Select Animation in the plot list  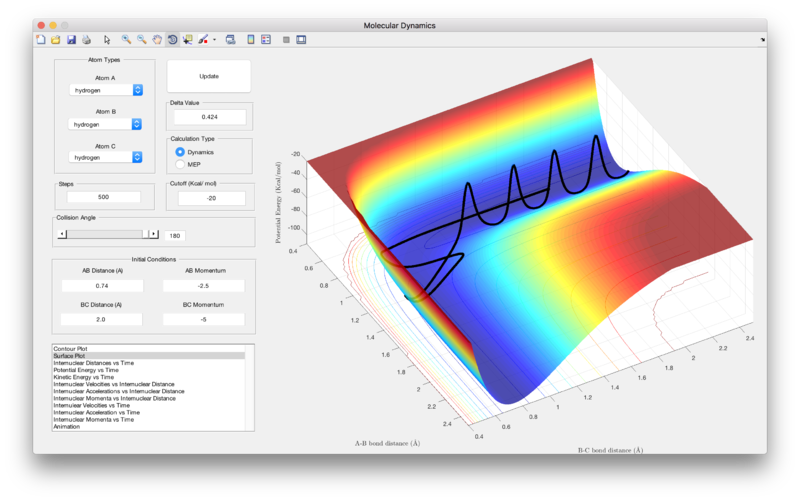67,427
